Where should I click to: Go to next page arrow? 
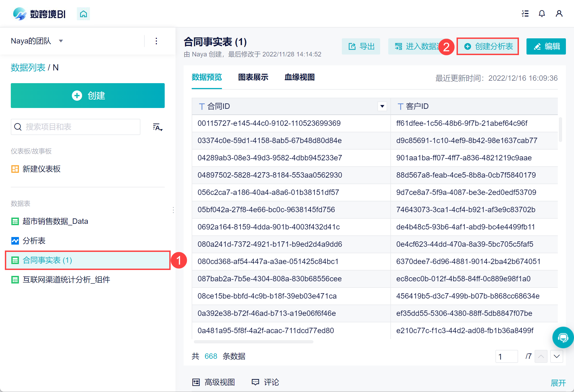pos(556,356)
